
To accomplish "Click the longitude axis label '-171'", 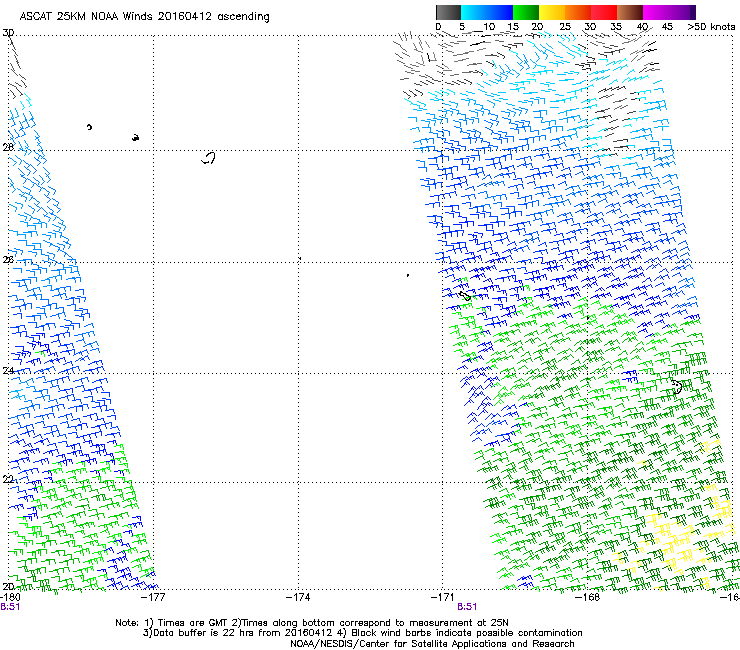I will click(x=443, y=597).
